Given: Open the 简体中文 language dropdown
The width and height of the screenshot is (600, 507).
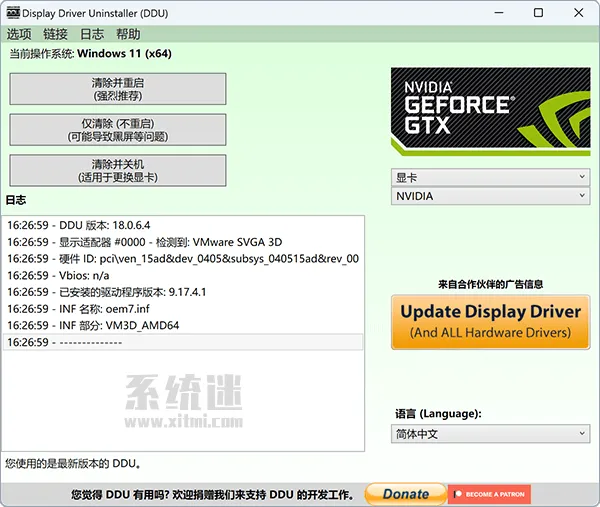Looking at the screenshot, I should click(491, 434).
